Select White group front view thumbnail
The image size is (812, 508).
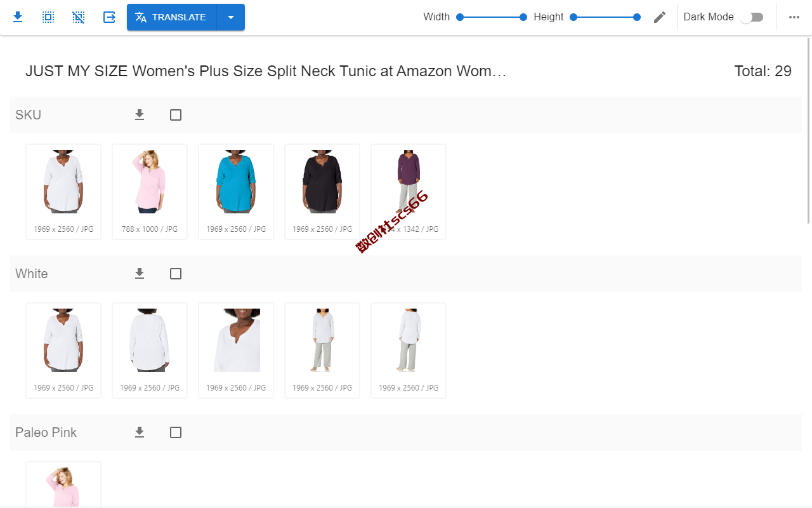63,351
